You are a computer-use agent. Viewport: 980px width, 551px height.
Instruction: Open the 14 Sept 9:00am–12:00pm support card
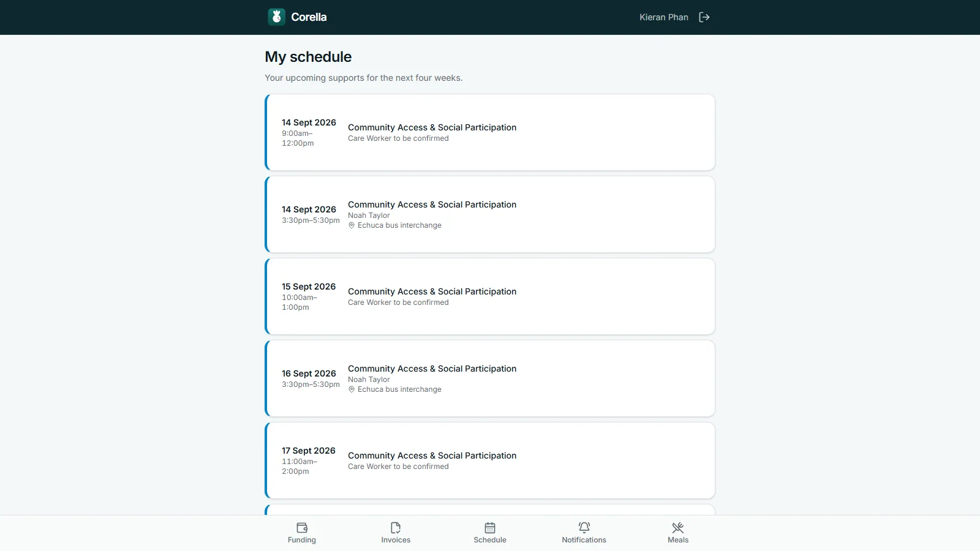click(x=490, y=132)
